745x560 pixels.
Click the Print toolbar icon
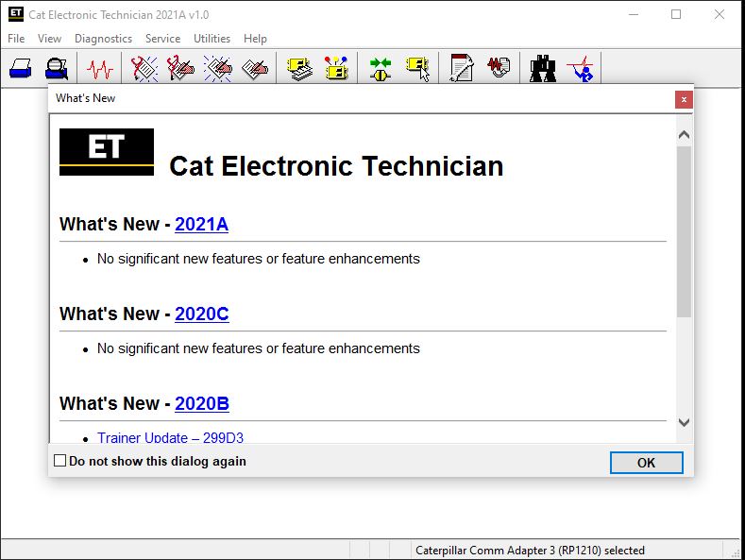coord(21,68)
